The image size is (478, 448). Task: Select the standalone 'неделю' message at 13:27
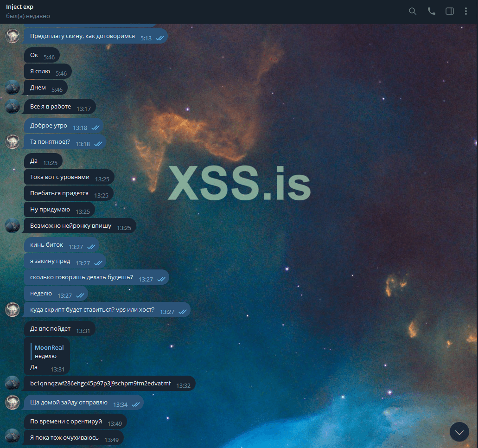pyautogui.click(x=56, y=294)
